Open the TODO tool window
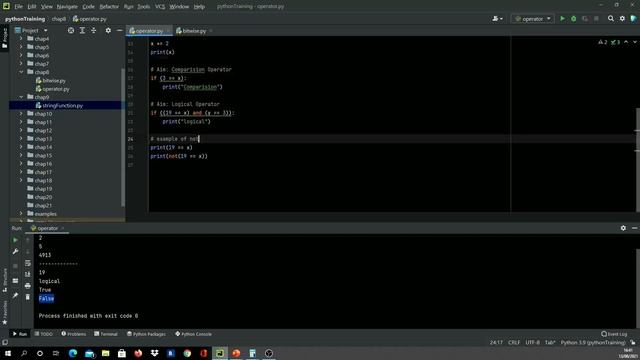Viewport: 640px width, 360px height. pyautogui.click(x=44, y=334)
